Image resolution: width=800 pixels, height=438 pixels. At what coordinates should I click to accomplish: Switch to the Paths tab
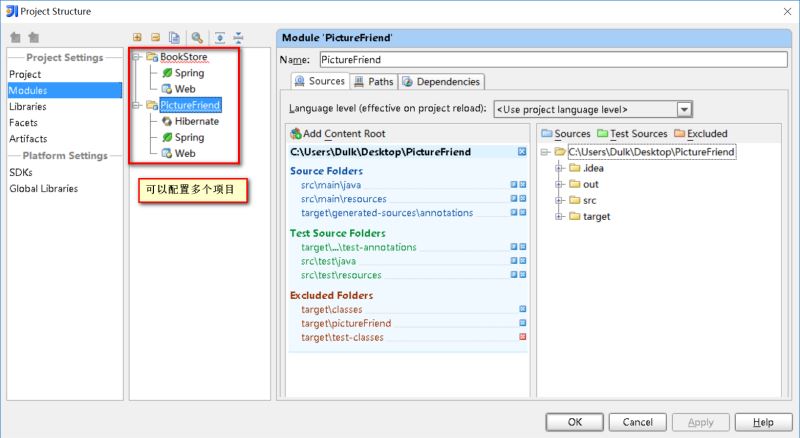374,82
